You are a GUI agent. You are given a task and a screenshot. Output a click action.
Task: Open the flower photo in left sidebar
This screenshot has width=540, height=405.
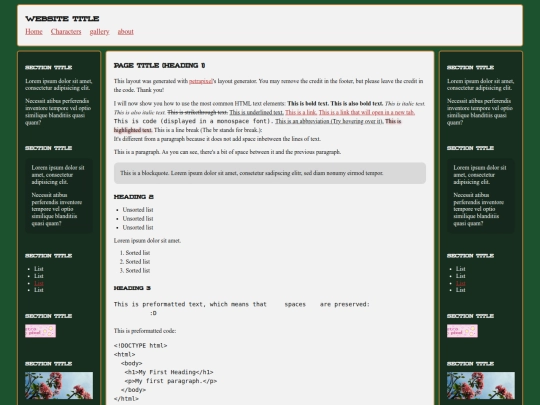click(59, 385)
